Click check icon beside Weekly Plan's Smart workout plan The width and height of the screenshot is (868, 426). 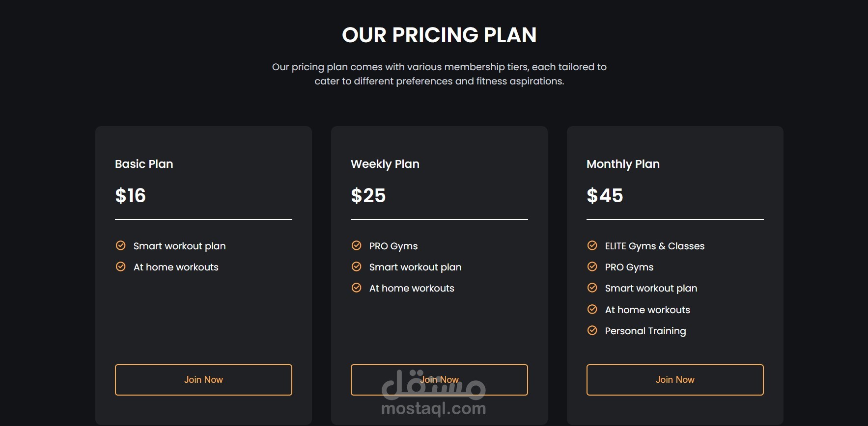(356, 266)
